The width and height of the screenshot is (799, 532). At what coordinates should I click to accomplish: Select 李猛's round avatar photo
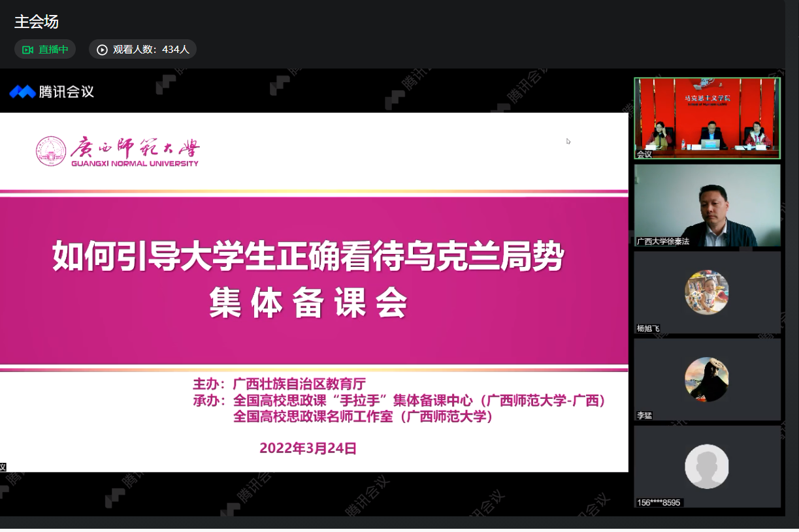tap(706, 379)
